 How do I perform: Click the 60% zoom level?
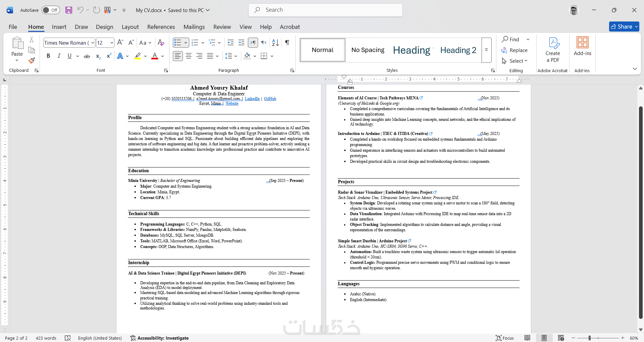coord(634,338)
